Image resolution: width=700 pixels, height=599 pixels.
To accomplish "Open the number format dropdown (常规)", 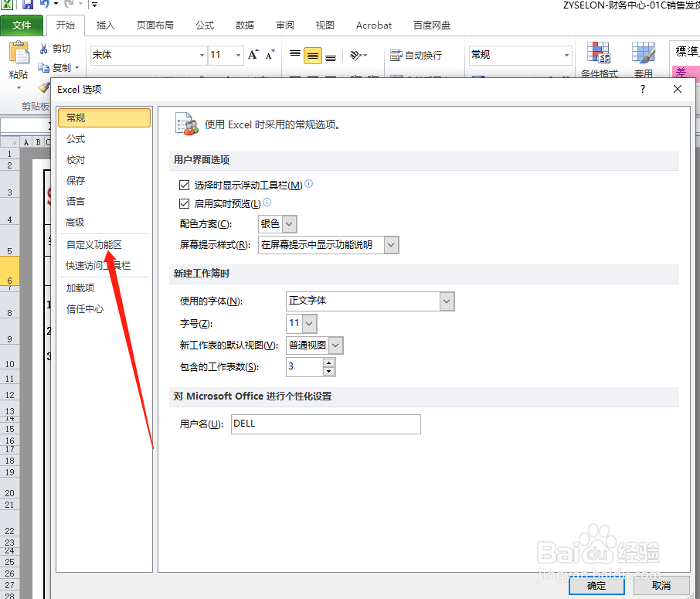I will pos(566,55).
